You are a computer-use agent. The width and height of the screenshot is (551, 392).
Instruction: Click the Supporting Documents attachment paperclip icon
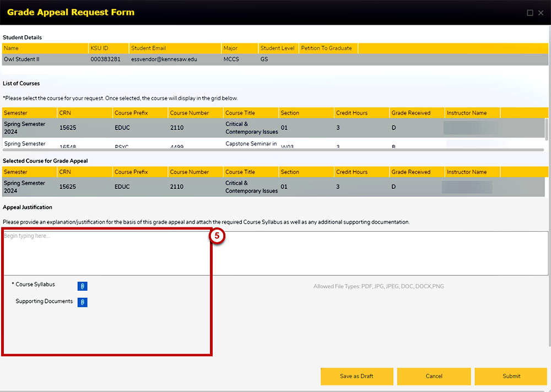82,302
